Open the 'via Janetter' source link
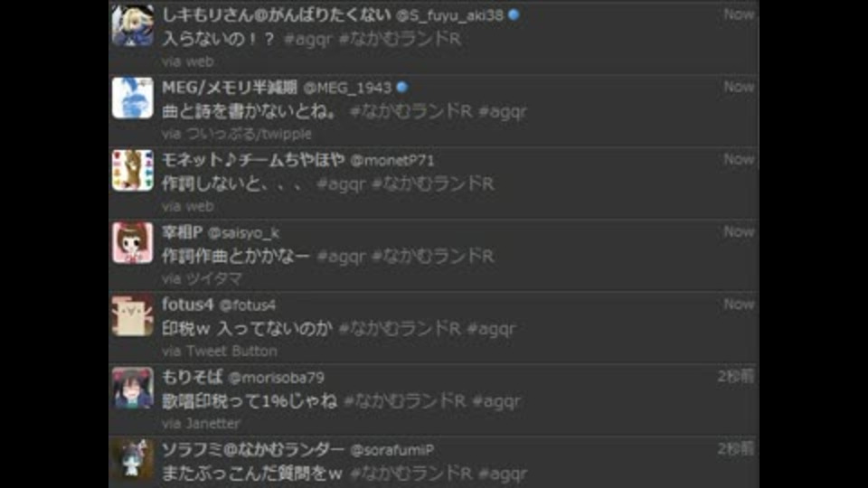This screenshot has width=868, height=488. (202, 424)
